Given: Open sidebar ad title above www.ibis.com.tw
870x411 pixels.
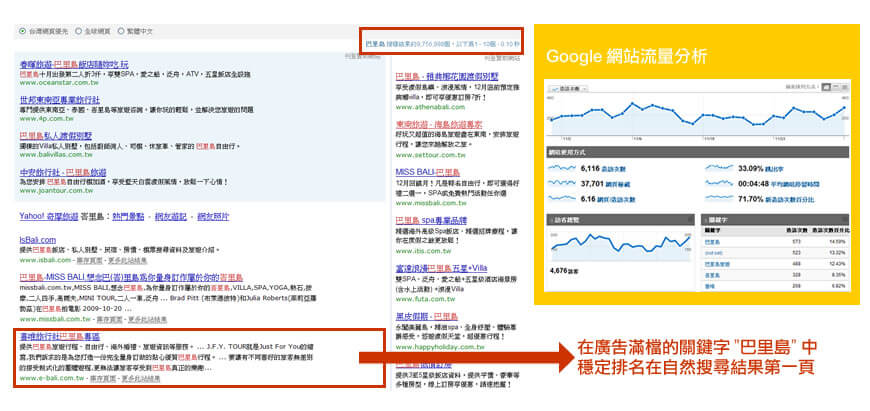Looking at the screenshot, I should 432,220.
